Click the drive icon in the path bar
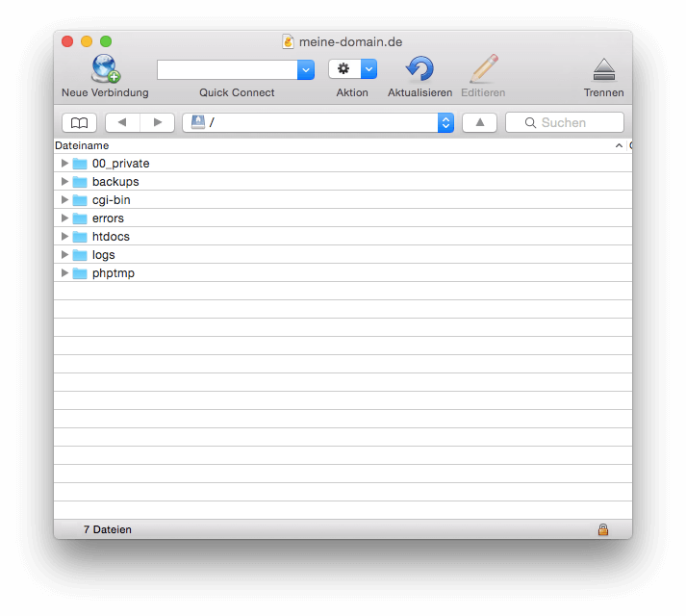Image resolution: width=686 pixels, height=616 pixels. (x=198, y=122)
